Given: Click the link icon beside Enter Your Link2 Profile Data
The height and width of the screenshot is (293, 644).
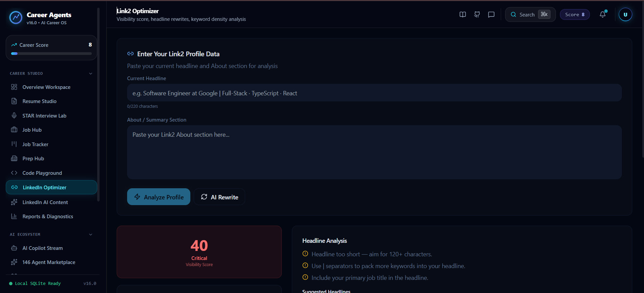Looking at the screenshot, I should [x=130, y=54].
